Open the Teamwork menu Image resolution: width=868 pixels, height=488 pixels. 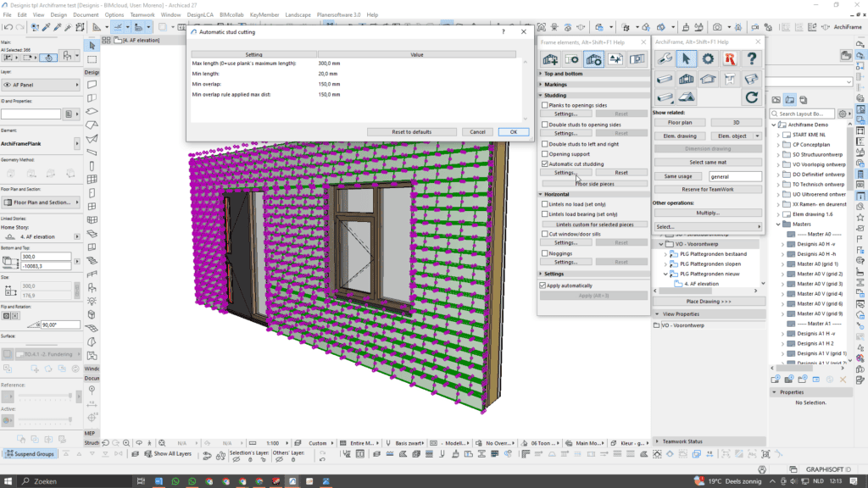click(x=142, y=15)
